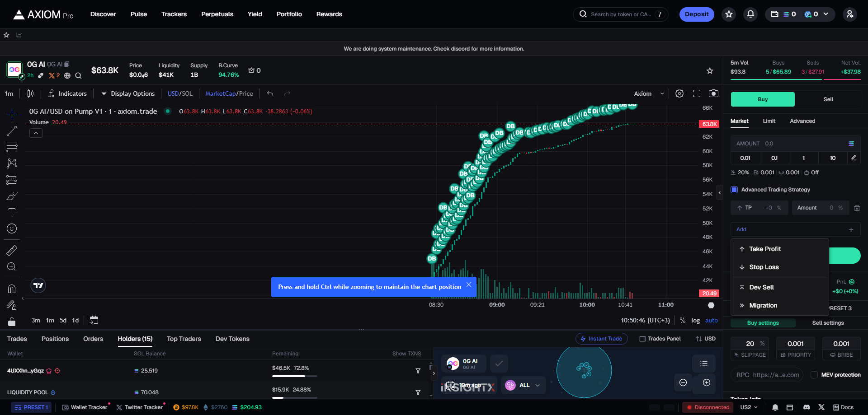Image resolution: width=868 pixels, height=415 pixels.
Task: Click the 72.8% remaining holdings bar
Action: click(x=295, y=376)
